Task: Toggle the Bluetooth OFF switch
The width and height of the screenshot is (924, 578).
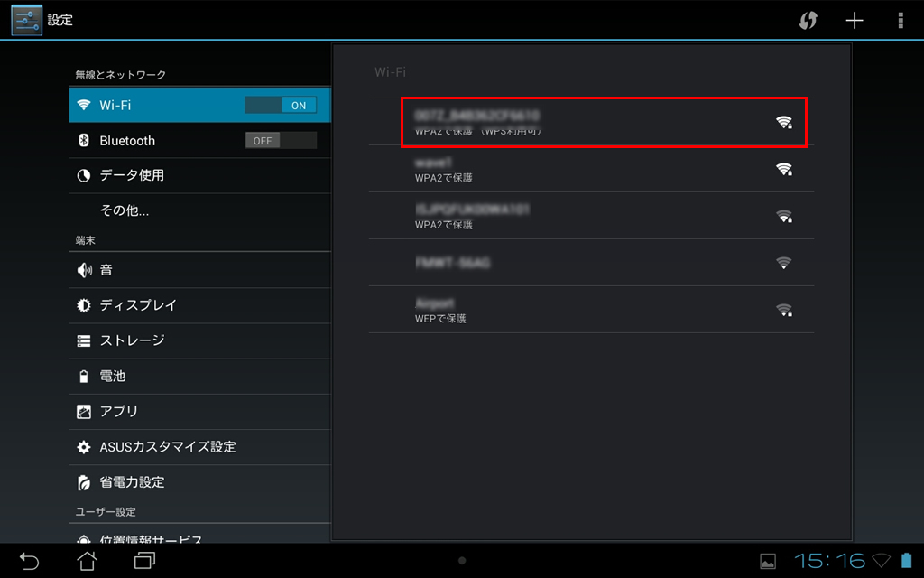Action: pyautogui.click(x=281, y=140)
